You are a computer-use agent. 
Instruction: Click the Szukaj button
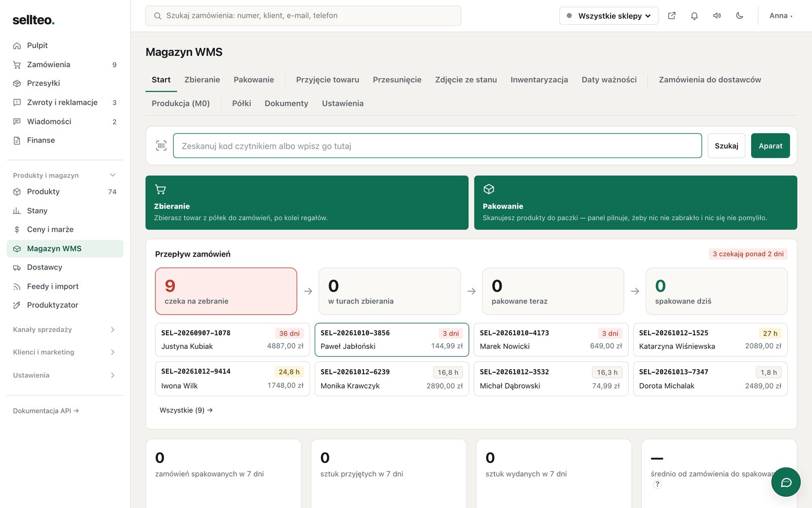pos(726,146)
